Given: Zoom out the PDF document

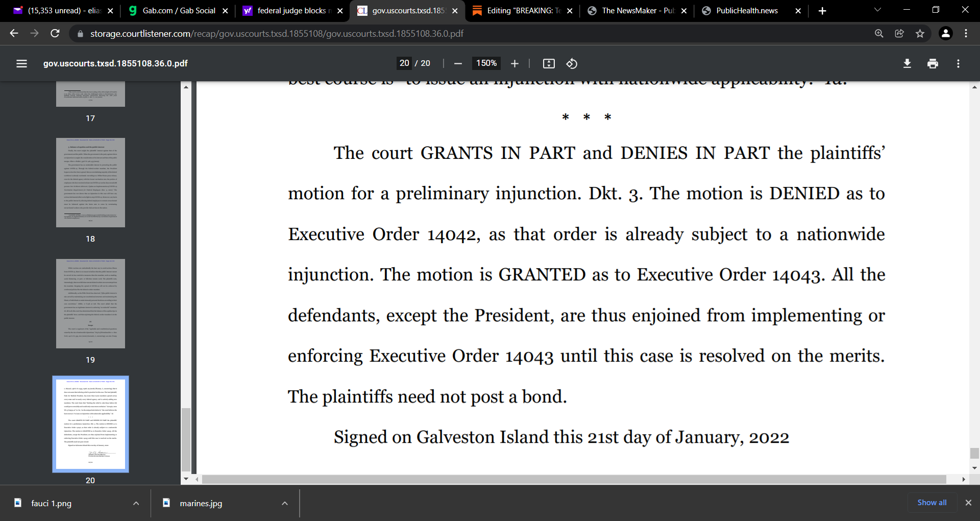Looking at the screenshot, I should [x=458, y=63].
